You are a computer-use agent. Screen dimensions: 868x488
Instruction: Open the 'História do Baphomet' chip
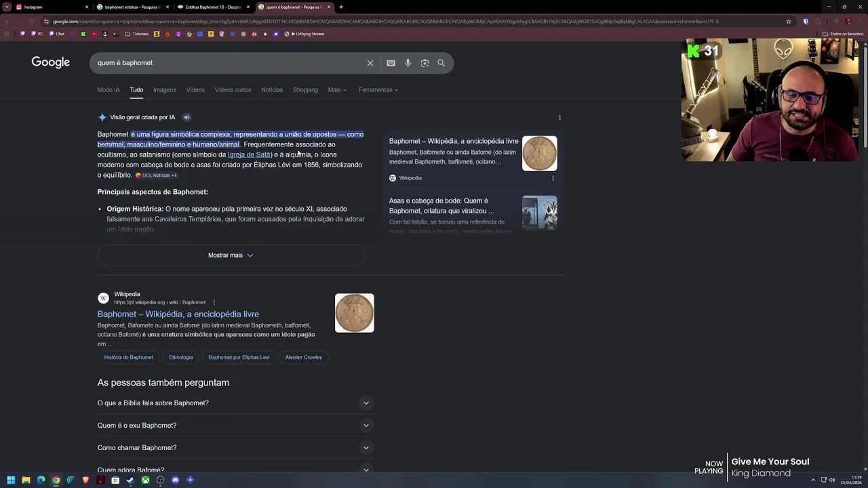pyautogui.click(x=128, y=357)
